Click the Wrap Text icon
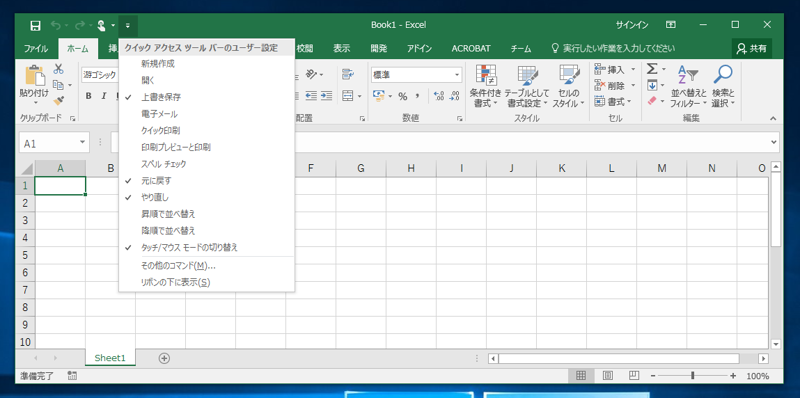This screenshot has height=398, width=800. [x=347, y=74]
